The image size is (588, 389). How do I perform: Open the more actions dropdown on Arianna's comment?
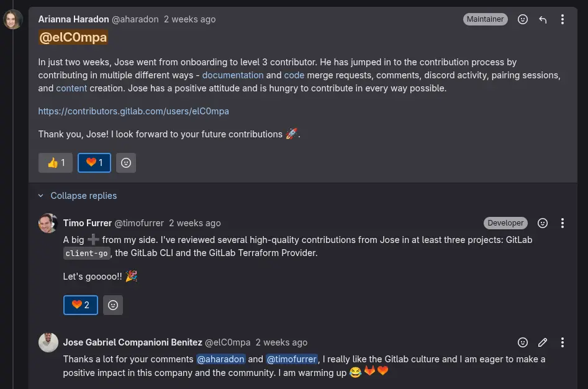(563, 19)
